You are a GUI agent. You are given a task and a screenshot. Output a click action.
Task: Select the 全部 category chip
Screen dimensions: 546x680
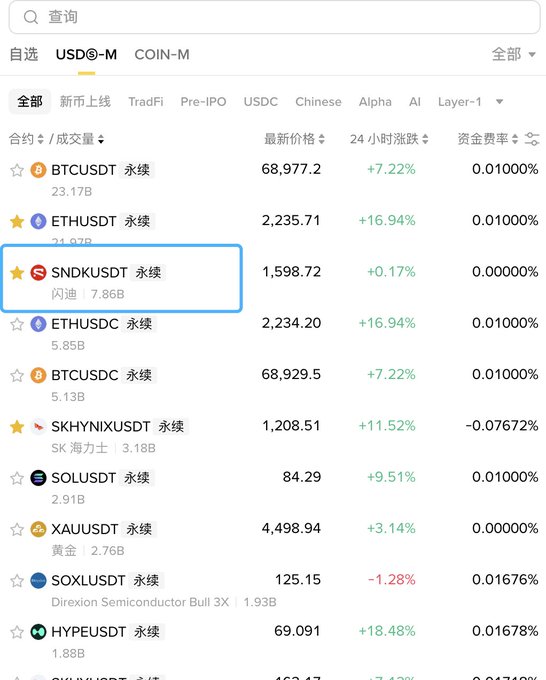coord(30,102)
